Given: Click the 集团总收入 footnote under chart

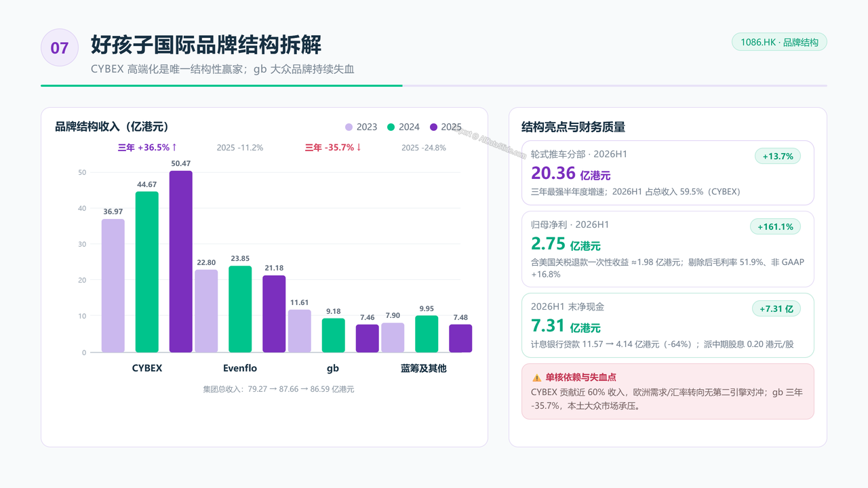Looking at the screenshot, I should 278,389.
